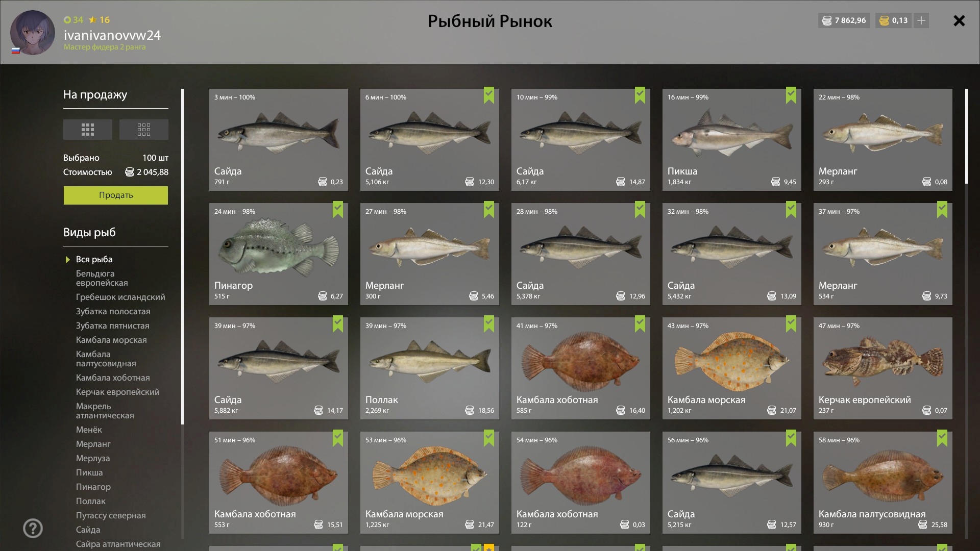
Task: Filter by Керчак европейский species
Action: [x=118, y=392]
